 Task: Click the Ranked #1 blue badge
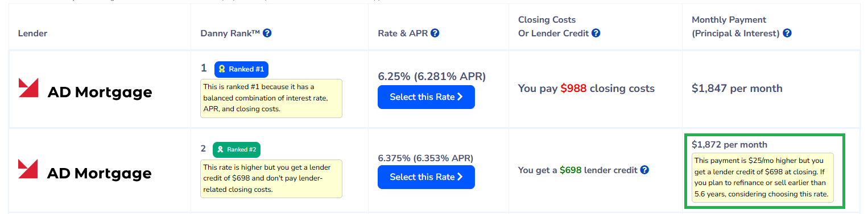(241, 69)
